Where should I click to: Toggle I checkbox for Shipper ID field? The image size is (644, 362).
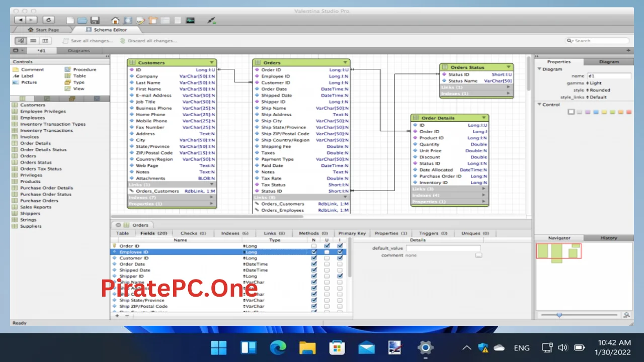340,277
